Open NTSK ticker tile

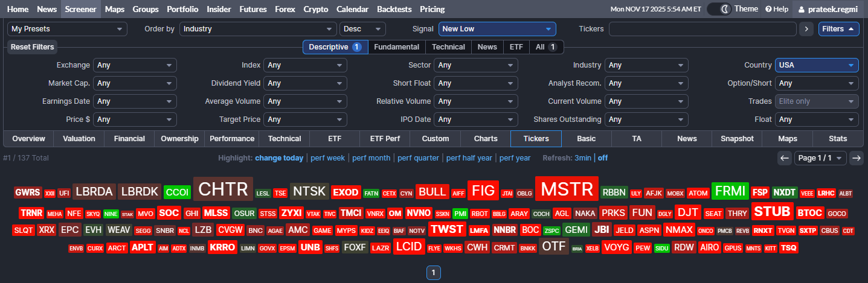tap(309, 192)
